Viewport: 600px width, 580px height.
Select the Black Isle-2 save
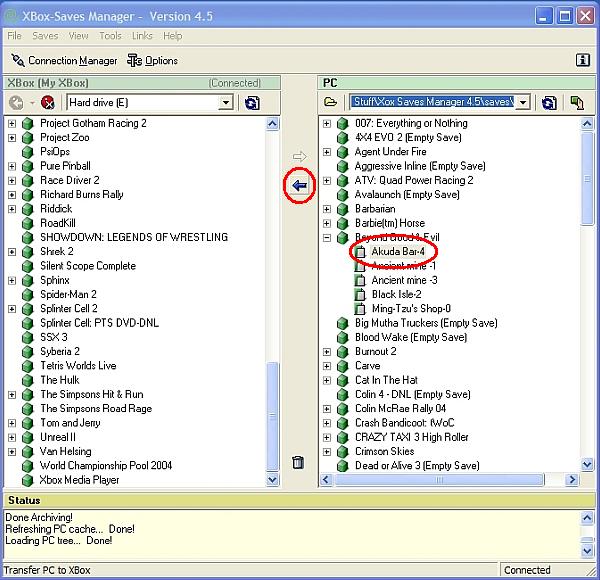pyautogui.click(x=396, y=294)
